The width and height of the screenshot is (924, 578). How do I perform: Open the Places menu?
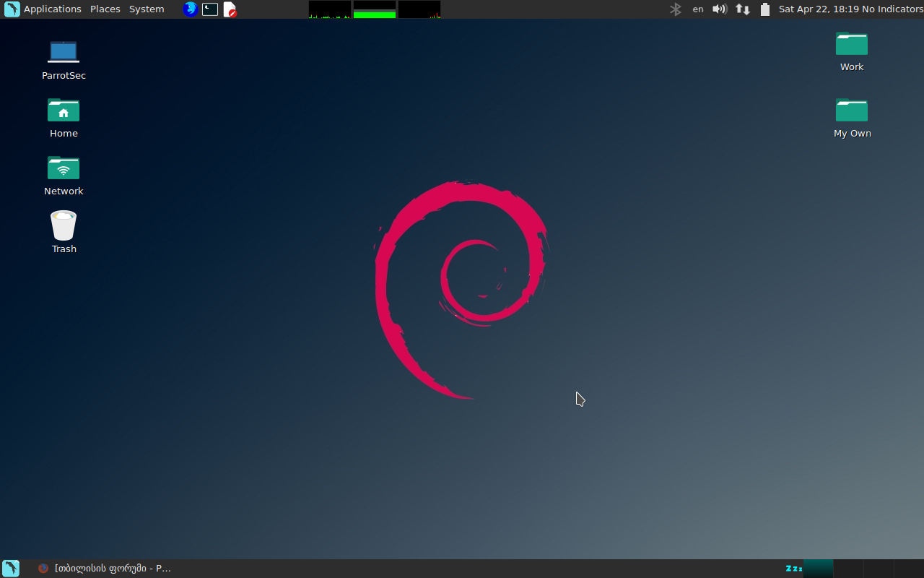click(105, 9)
